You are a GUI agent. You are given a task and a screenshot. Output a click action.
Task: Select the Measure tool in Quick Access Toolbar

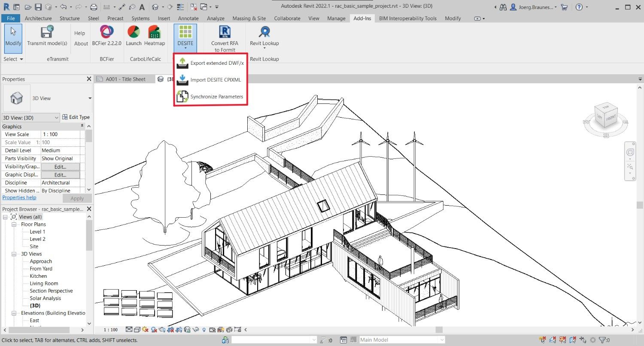point(122,6)
